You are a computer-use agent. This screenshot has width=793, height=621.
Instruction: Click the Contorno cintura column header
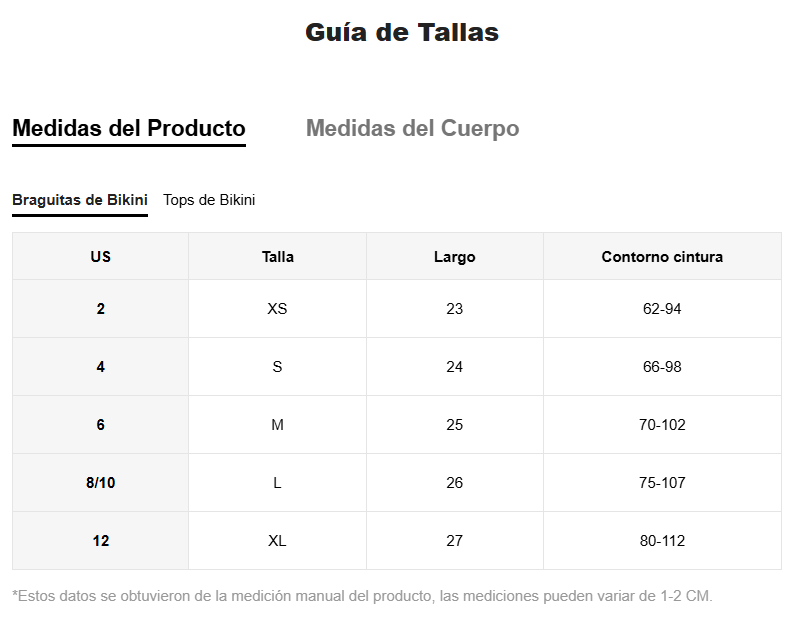click(x=662, y=257)
